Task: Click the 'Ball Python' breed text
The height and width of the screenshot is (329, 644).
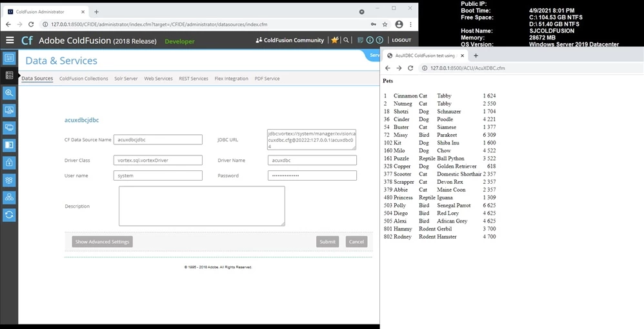Action: (x=450, y=159)
